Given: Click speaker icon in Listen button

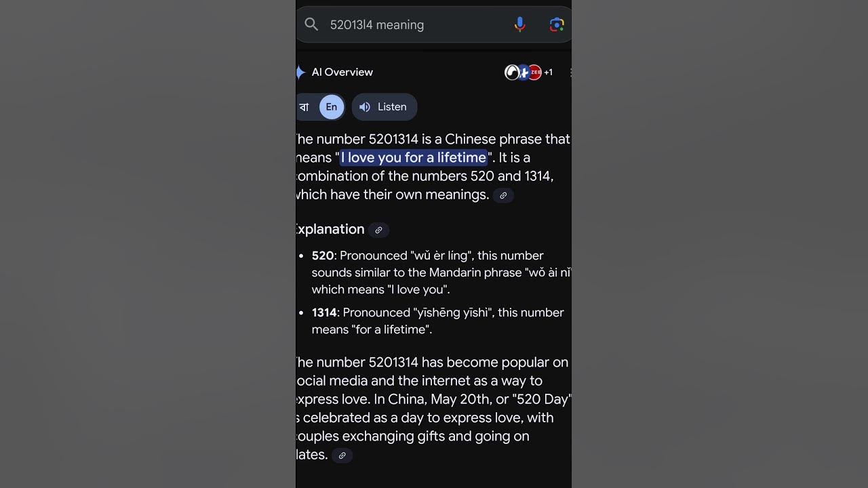Looking at the screenshot, I should (365, 107).
